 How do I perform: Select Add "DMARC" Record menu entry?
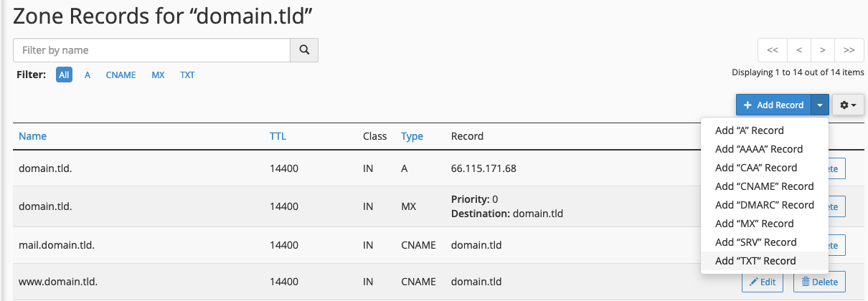pos(764,205)
